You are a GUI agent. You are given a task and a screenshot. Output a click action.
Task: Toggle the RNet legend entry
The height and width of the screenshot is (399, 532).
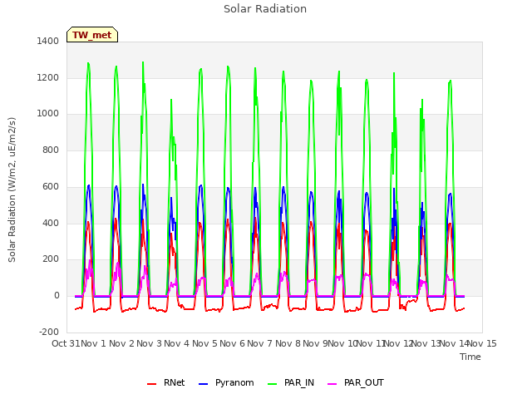click(x=166, y=382)
